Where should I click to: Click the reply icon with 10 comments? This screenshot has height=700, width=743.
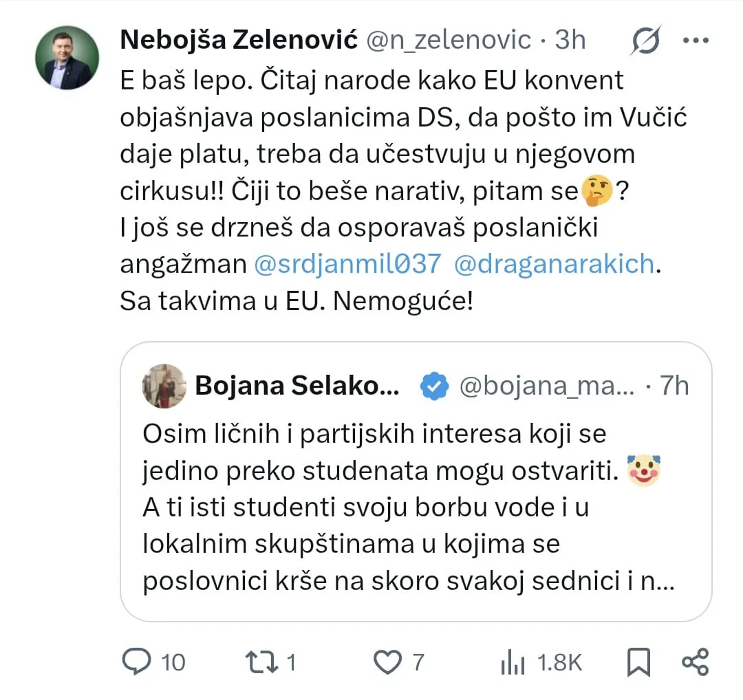point(136,661)
